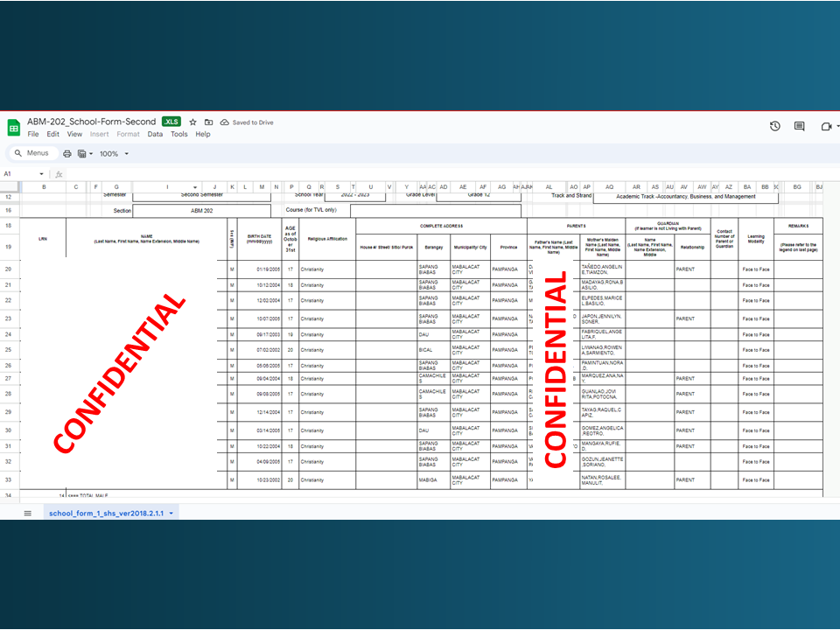Click the column I header dropdown arrow
The image size is (840, 630).
pos(195,187)
